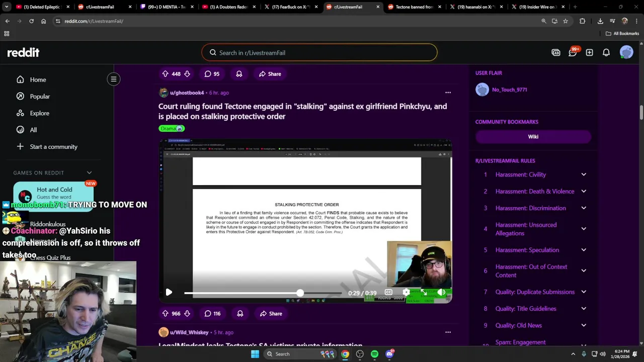Viewport: 644px width, 362px height.
Task: Open the Reddit logo home link
Action: (x=23, y=52)
